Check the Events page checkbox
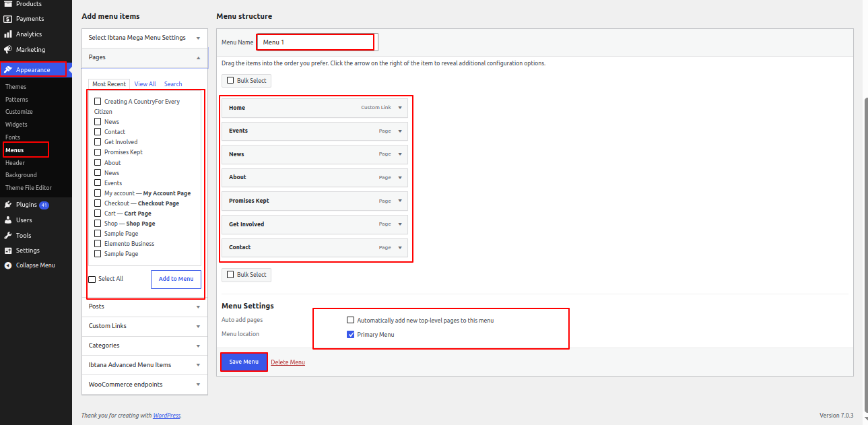 point(98,183)
